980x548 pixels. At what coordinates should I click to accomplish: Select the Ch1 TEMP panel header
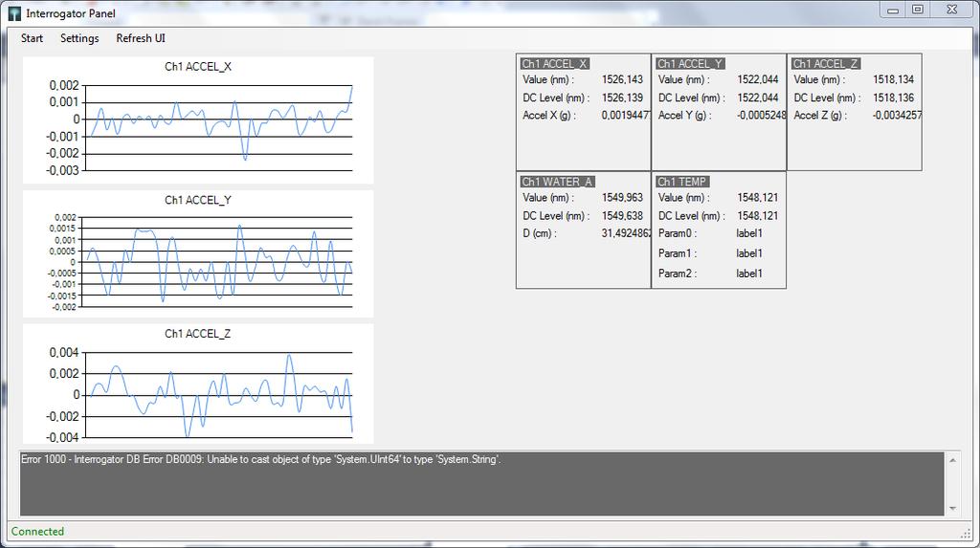(x=682, y=182)
